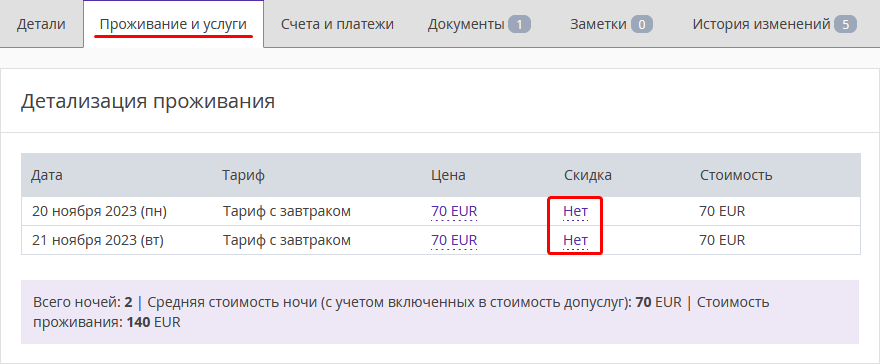880x364 pixels.
Task: Click the Цена column header
Action: pyautogui.click(x=448, y=175)
